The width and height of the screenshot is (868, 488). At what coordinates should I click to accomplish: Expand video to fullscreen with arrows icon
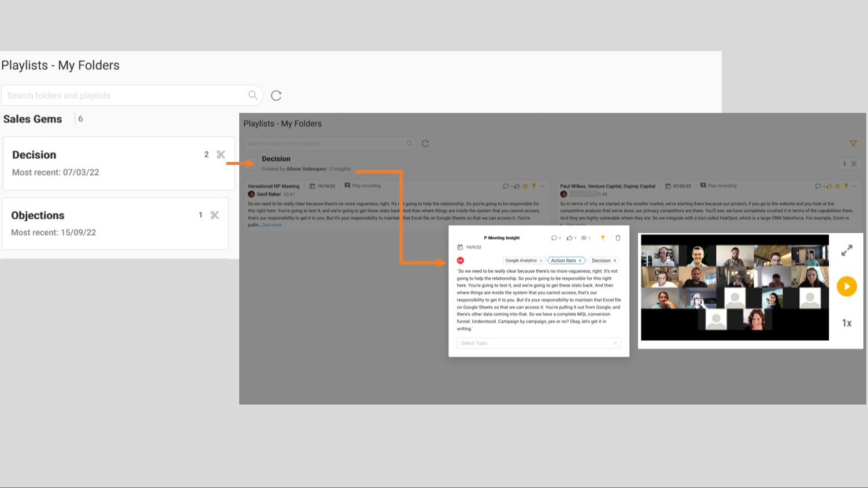pyautogui.click(x=847, y=251)
